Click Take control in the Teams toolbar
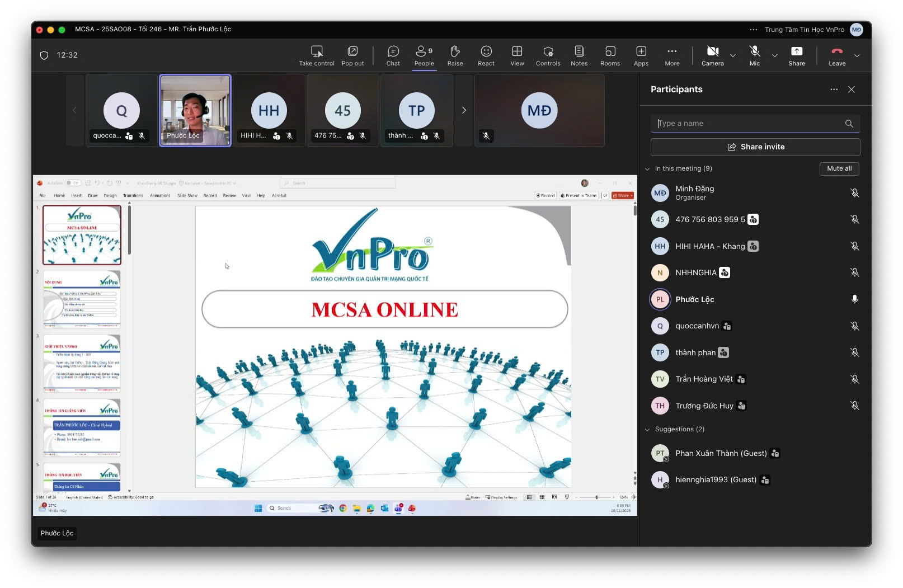Viewport: 903px width, 588px height. coord(317,55)
